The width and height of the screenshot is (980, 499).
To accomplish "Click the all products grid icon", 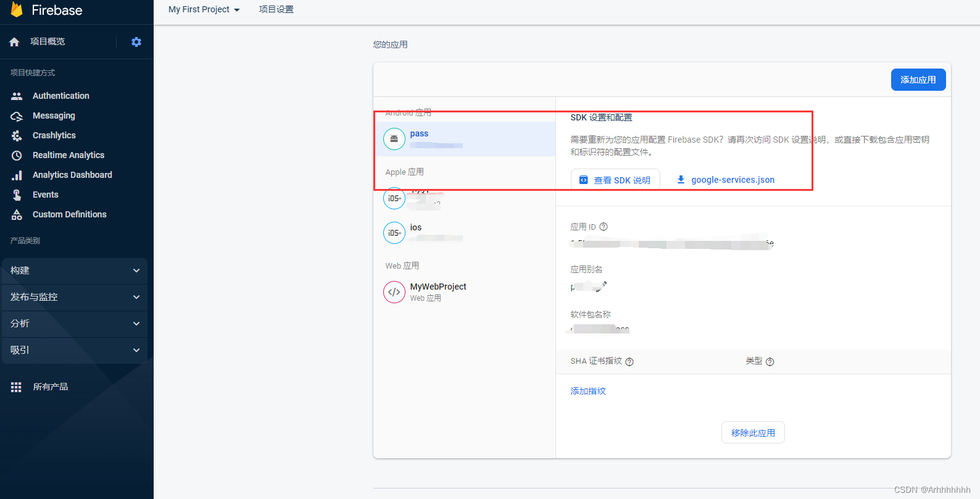I will (16, 387).
